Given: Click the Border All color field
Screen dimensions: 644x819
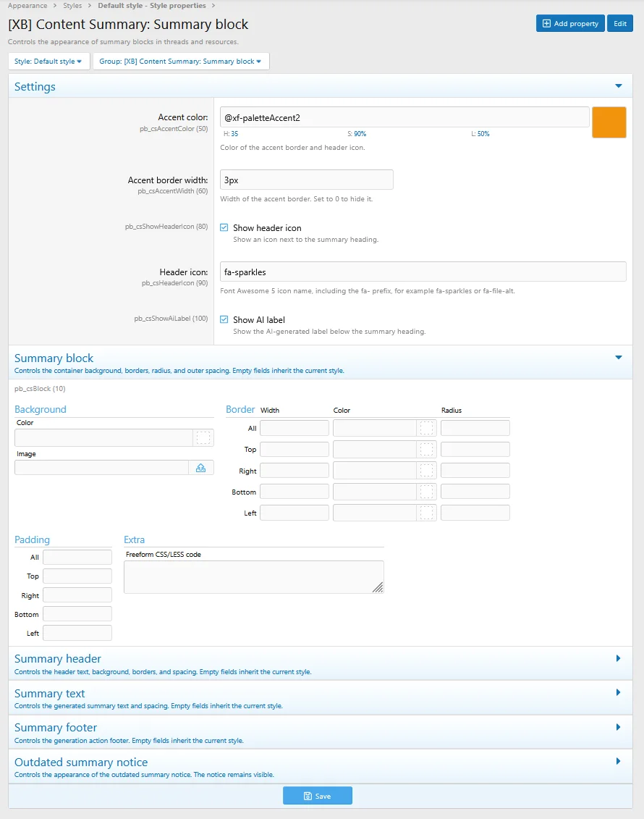Looking at the screenshot, I should point(375,428).
